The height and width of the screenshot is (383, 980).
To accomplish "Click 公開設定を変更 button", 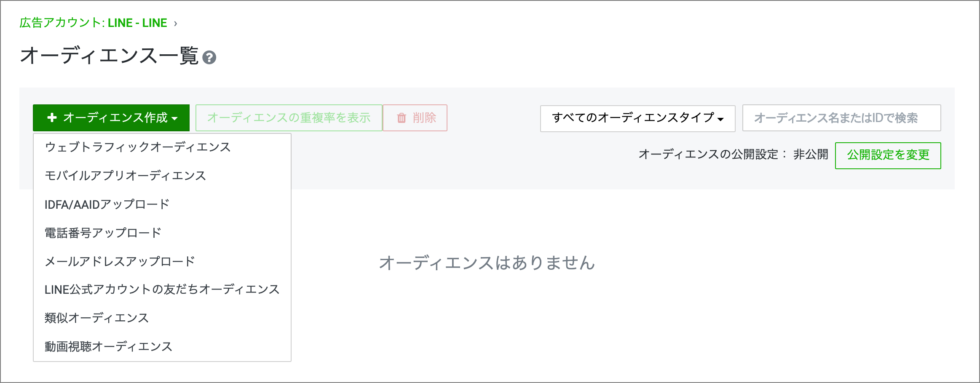I will pyautogui.click(x=888, y=155).
